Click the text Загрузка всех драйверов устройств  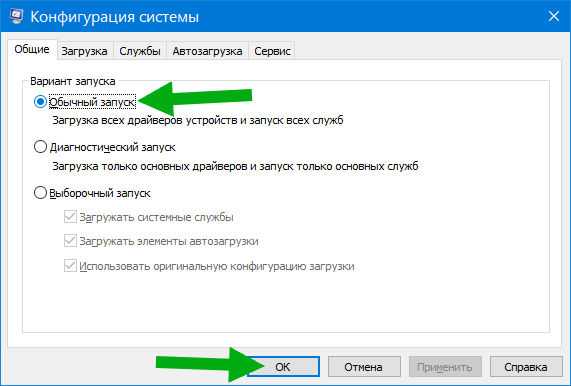tap(145, 120)
